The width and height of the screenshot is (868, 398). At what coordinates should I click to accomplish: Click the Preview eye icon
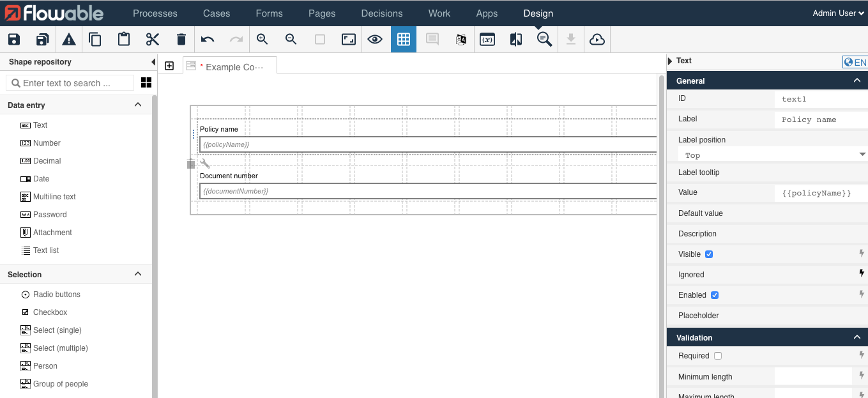[375, 40]
